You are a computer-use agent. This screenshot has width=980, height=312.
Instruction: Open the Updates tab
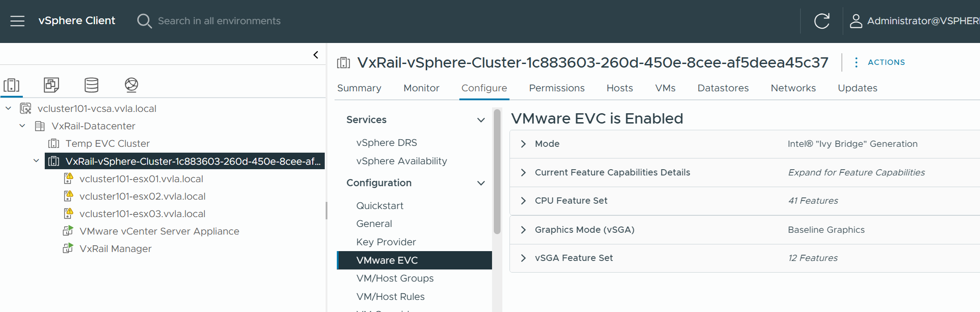[857, 88]
